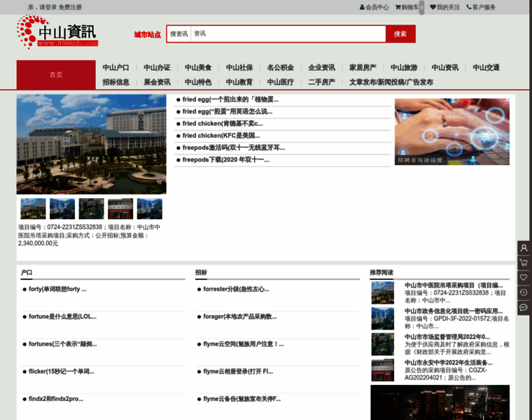Open the 二手房产 menu item
The image size is (532, 420).
321,82
